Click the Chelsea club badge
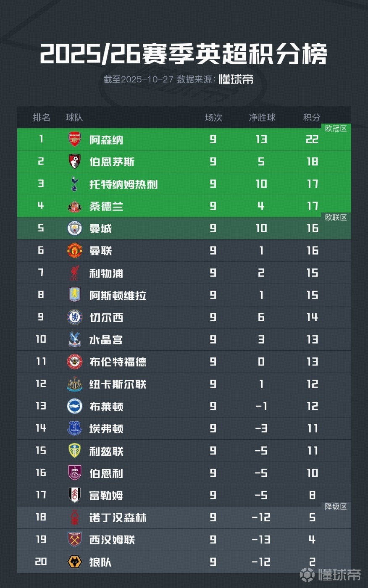The image size is (368, 588). (x=75, y=317)
